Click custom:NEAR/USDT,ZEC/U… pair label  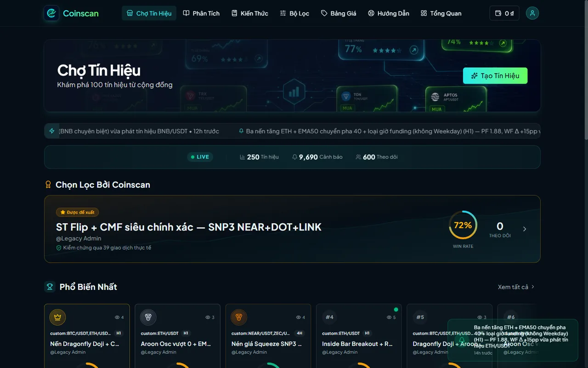point(260,333)
